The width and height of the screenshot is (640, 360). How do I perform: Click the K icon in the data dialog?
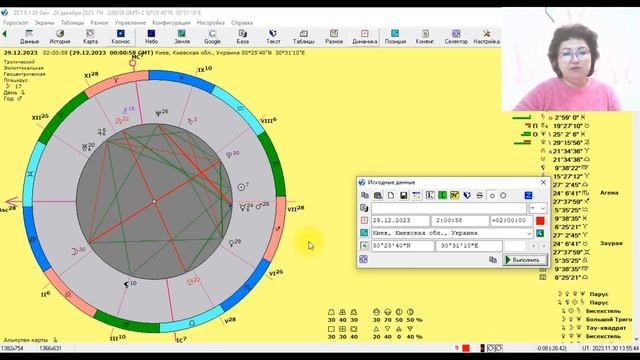[430, 196]
